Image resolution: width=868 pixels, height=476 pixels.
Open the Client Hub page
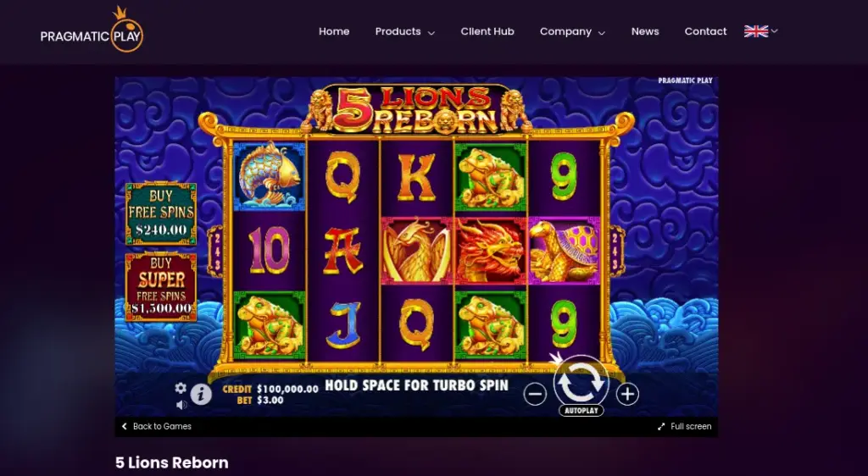(487, 31)
